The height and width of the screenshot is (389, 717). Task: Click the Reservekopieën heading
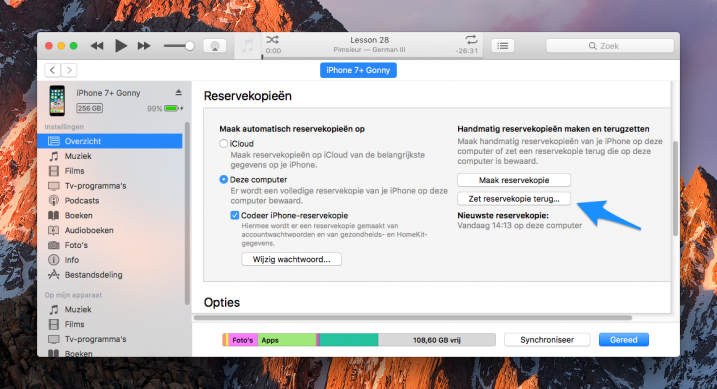[247, 96]
